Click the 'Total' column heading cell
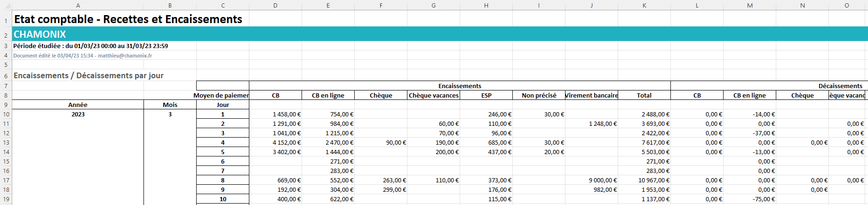The width and height of the screenshot is (868, 205). coord(644,95)
